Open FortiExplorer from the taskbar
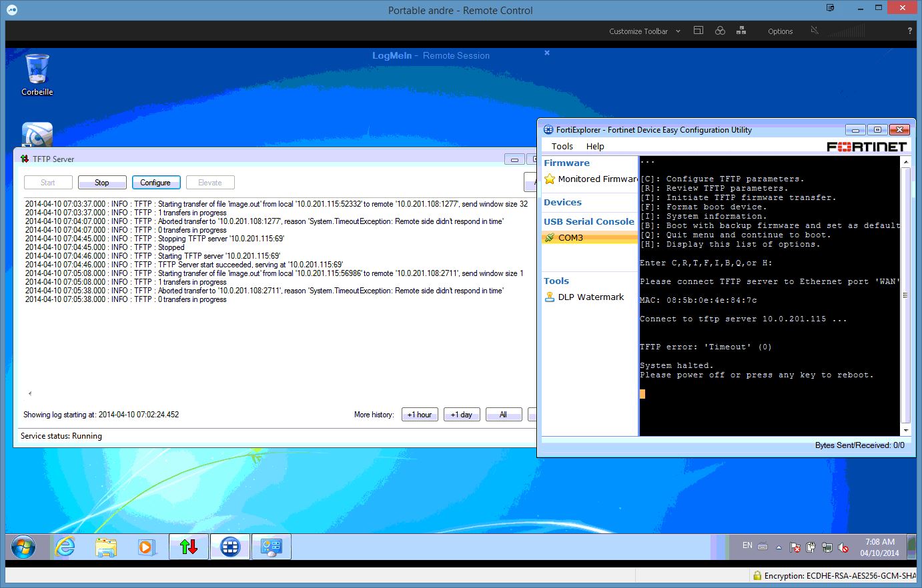The image size is (922, 588). (x=230, y=547)
